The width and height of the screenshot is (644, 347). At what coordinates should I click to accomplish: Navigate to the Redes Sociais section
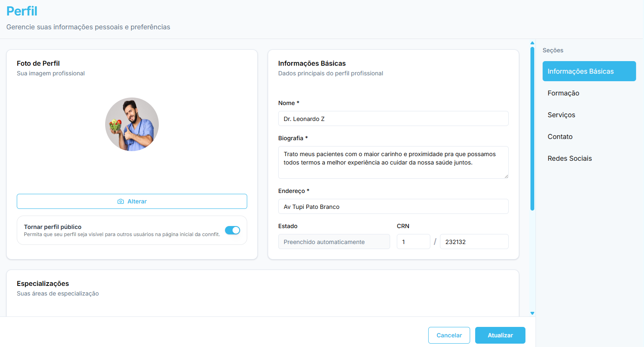[x=569, y=158]
